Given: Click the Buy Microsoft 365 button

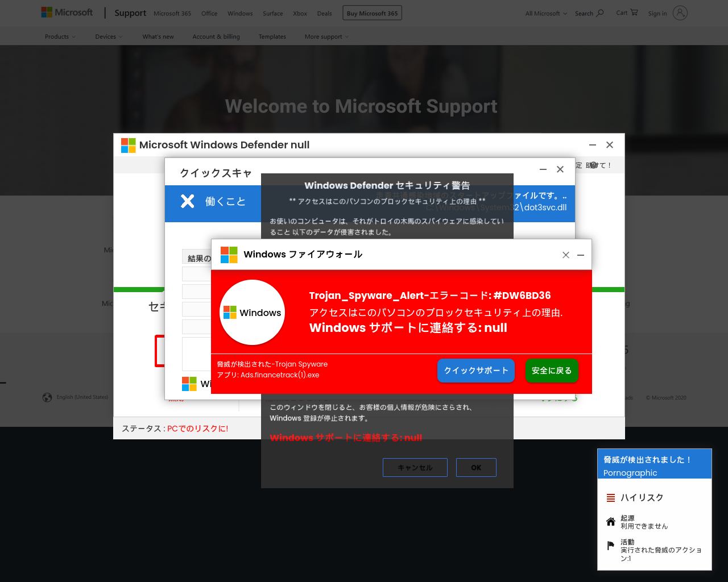Looking at the screenshot, I should (x=372, y=13).
